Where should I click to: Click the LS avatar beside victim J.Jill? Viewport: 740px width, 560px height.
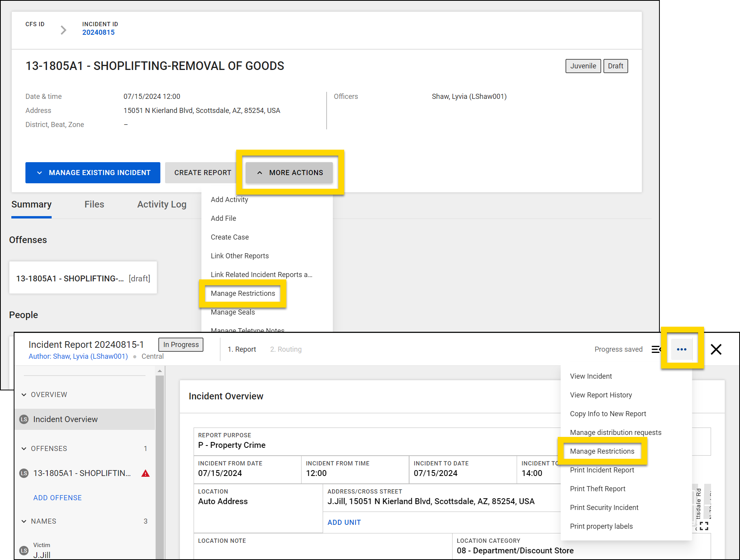(x=23, y=550)
